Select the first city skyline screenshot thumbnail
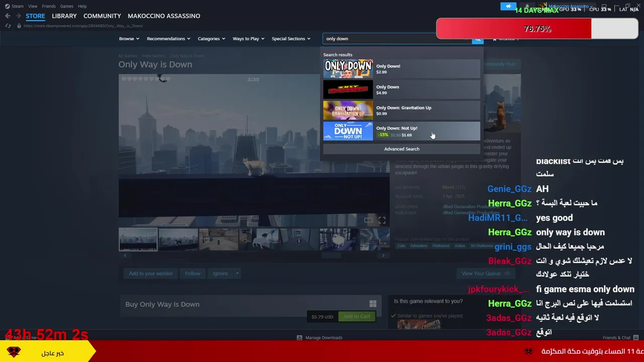This screenshot has width=644, height=362. tap(138, 239)
